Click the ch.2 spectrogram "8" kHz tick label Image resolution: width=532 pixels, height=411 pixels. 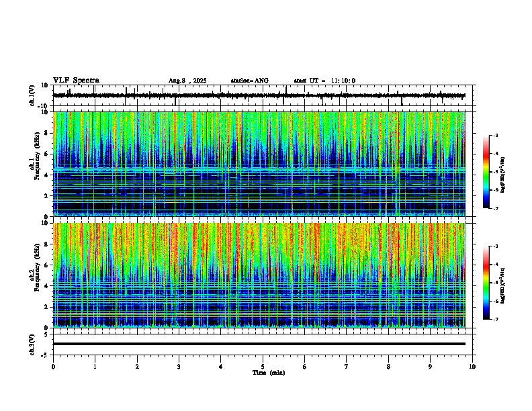tap(47, 244)
